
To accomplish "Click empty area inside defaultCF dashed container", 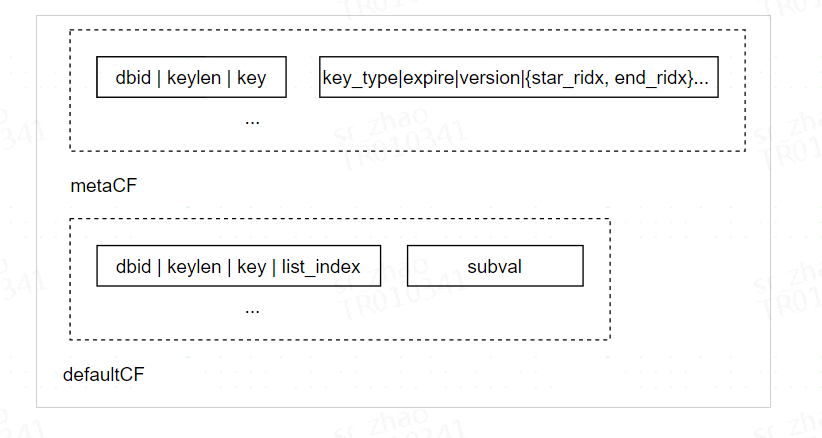I will click(x=419, y=314).
